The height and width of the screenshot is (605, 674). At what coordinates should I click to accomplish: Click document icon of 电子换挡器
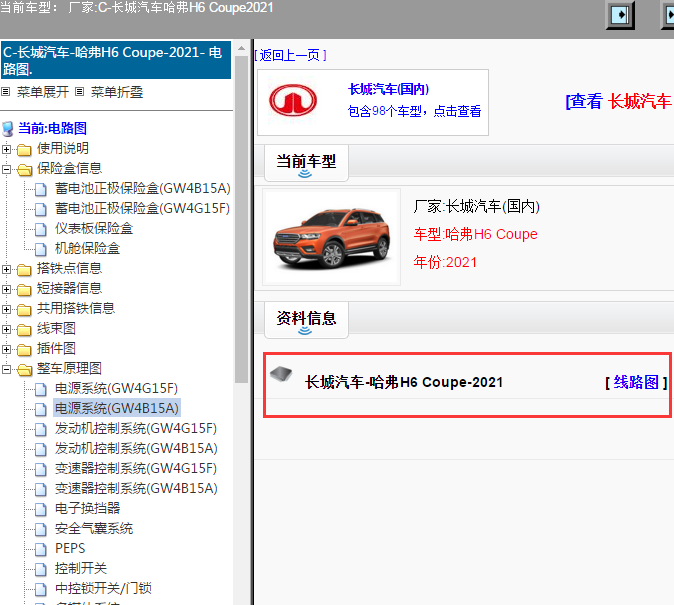tap(40, 510)
